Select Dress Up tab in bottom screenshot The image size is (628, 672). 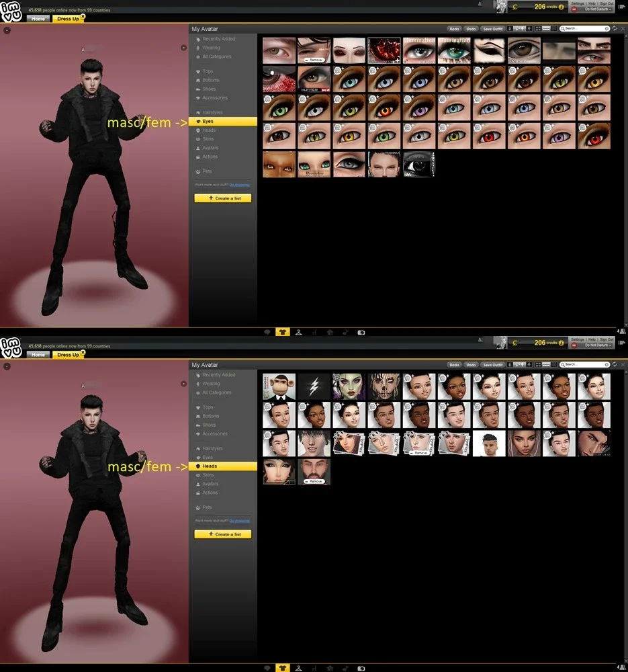pyautogui.click(x=68, y=354)
